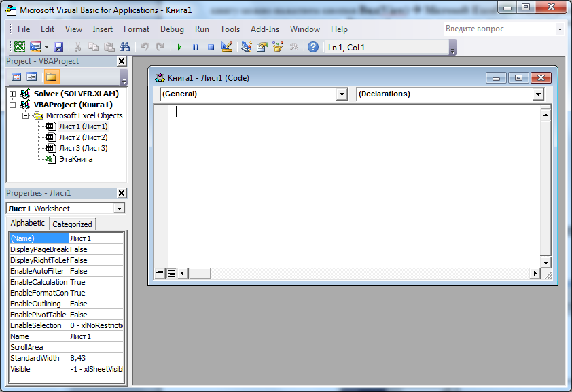This screenshot has height=392, width=572.
Task: Click the Paste clipboard icon
Action: (x=109, y=47)
